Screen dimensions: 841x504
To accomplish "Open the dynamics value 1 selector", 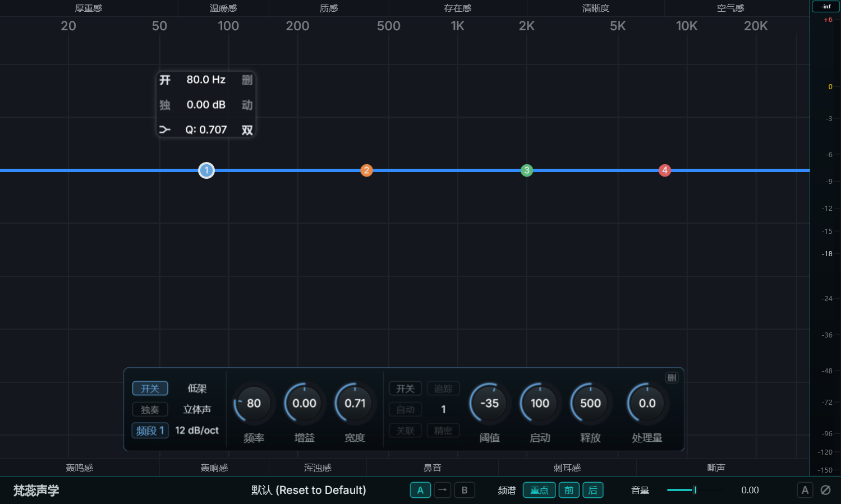I will 443,410.
